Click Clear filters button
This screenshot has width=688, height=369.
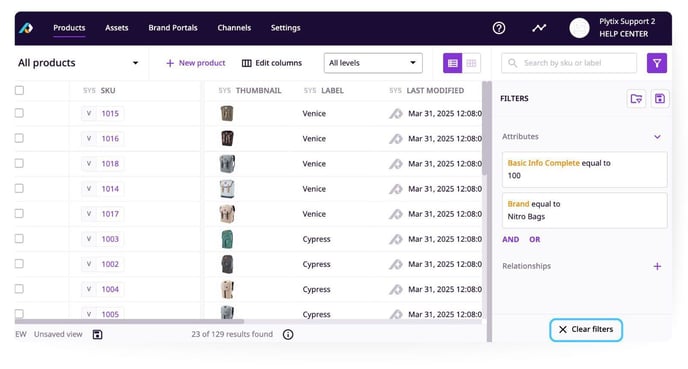coord(586,330)
